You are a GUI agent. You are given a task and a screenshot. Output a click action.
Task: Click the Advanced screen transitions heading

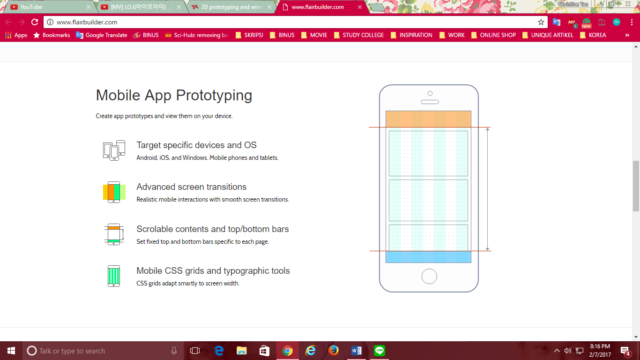tap(191, 187)
